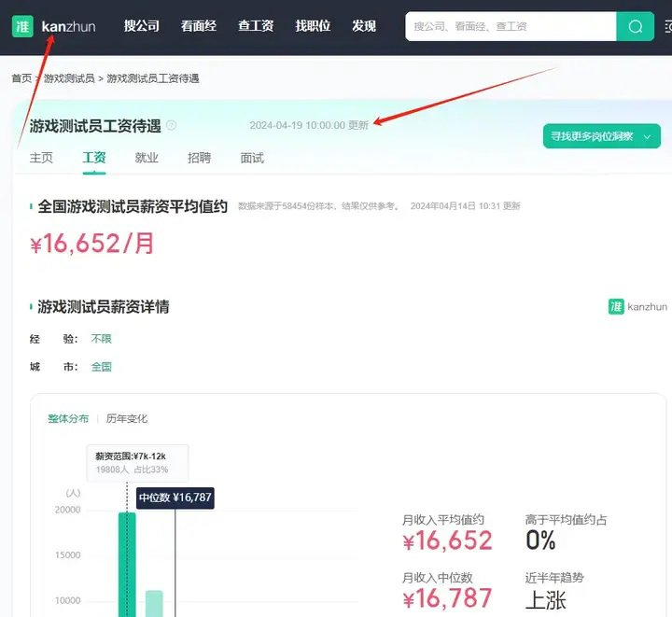The image size is (672, 617).
Task: Show the 整体分布 chart view
Action: click(x=68, y=418)
